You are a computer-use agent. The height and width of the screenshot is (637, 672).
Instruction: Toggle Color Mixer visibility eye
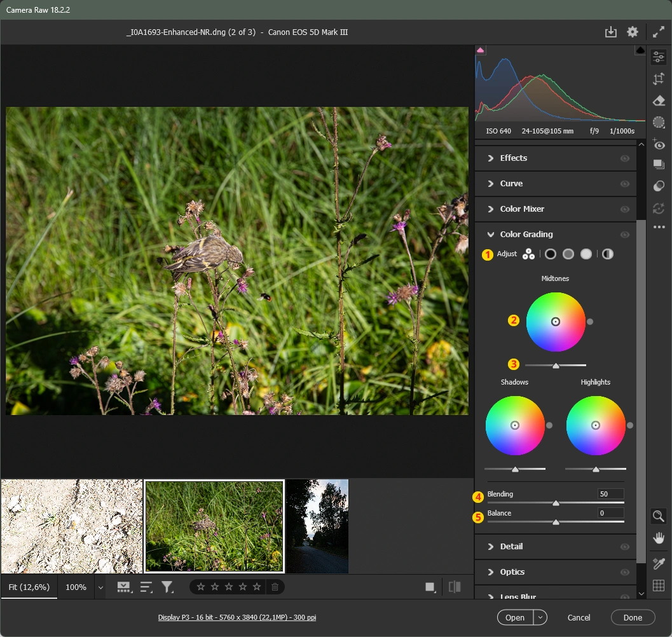[625, 209]
